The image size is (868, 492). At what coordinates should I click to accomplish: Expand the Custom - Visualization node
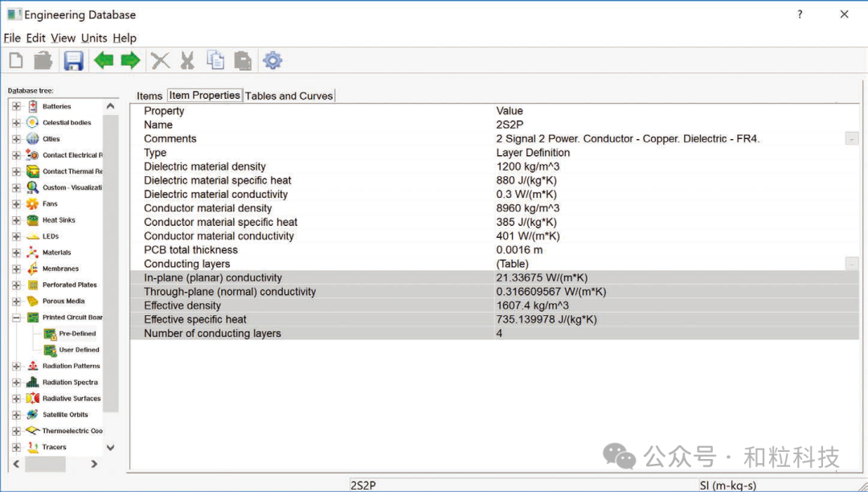tap(16, 187)
